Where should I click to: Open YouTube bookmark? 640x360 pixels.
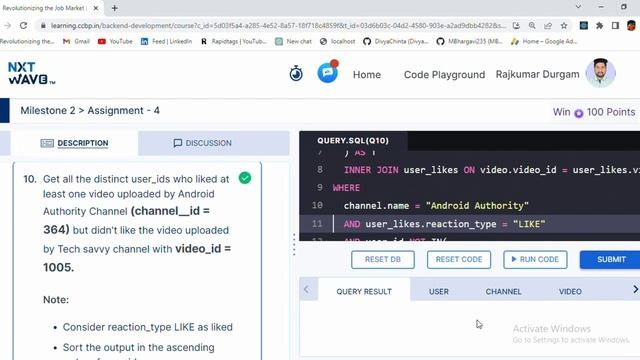click(115, 41)
